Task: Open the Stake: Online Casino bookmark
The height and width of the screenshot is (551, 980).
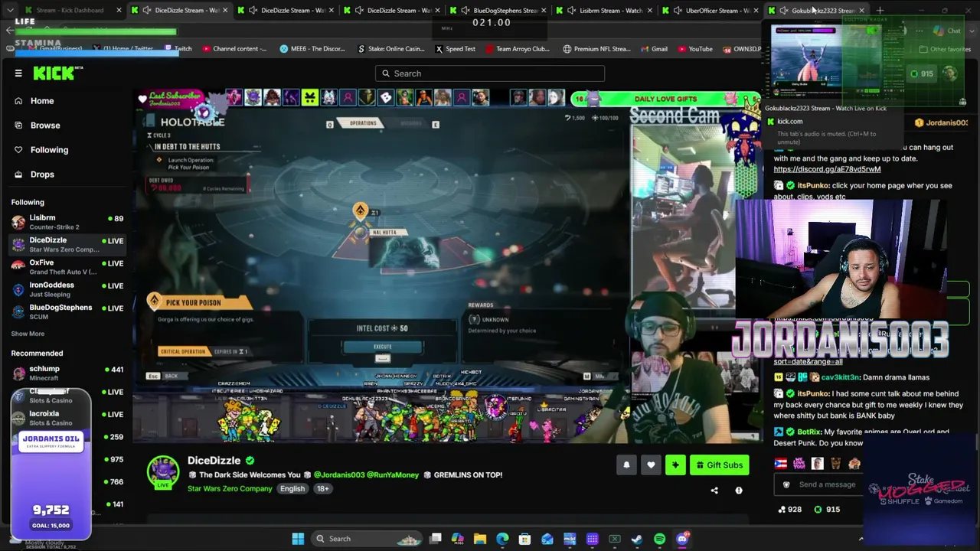Action: [391, 49]
